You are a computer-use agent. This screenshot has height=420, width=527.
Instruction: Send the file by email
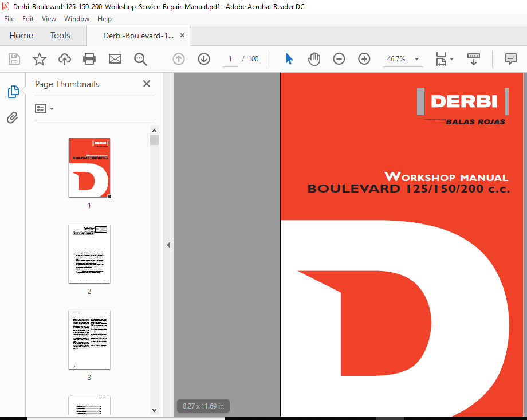point(115,59)
